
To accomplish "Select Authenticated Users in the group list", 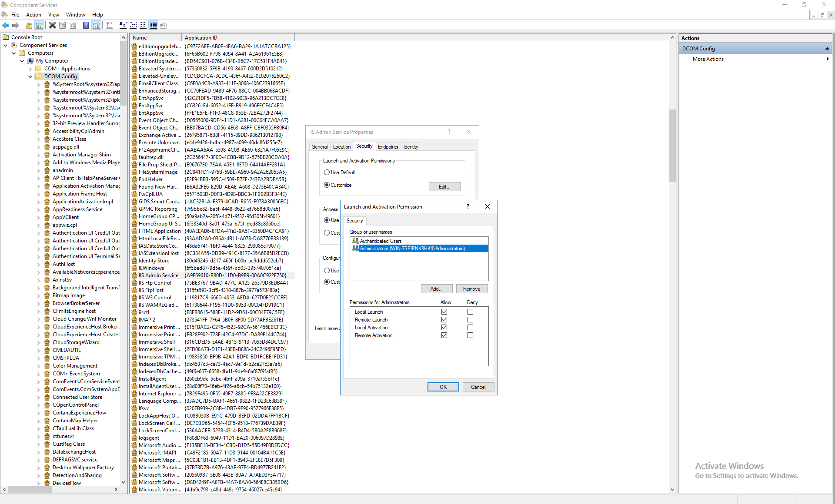I will pyautogui.click(x=380, y=241).
